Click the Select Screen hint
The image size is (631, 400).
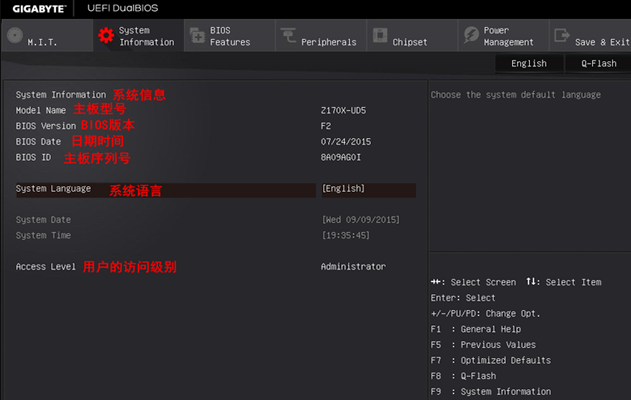(473, 282)
